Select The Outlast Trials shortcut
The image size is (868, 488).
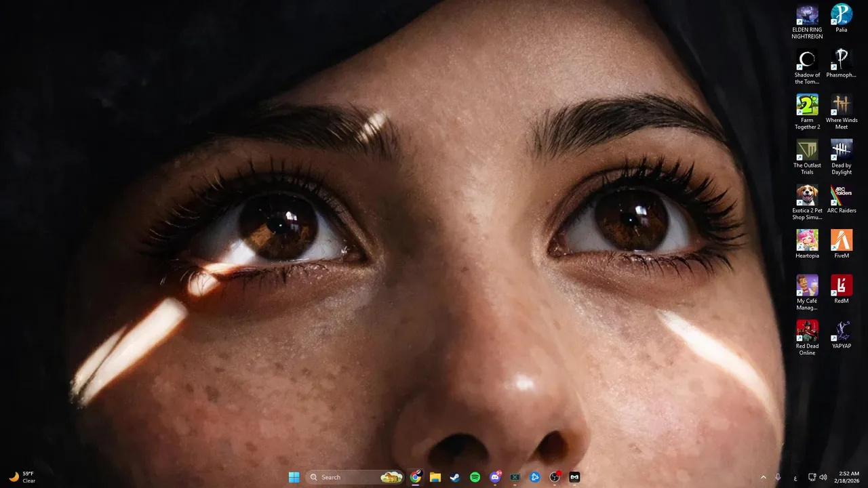807,157
